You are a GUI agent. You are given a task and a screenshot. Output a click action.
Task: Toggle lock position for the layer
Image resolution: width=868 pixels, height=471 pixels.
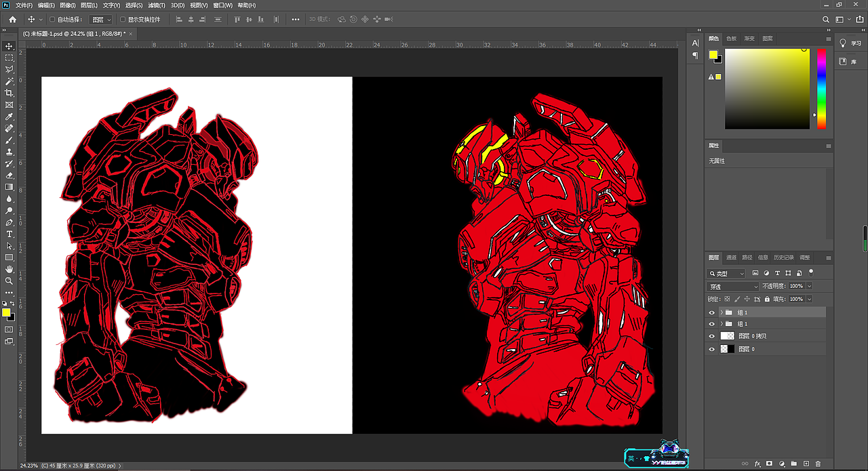pos(747,299)
